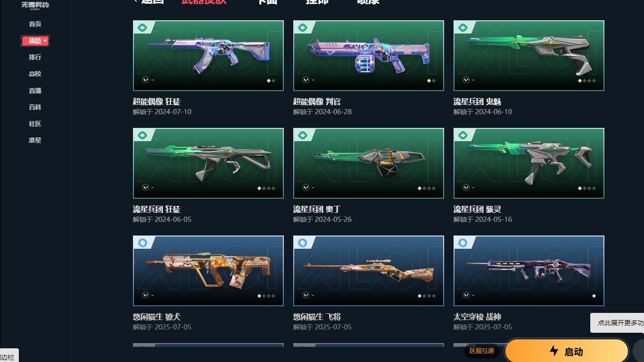Click the blue tier icon on 悠闲猫生 獠犬 card
The width and height of the screenshot is (644, 362).
142,243
